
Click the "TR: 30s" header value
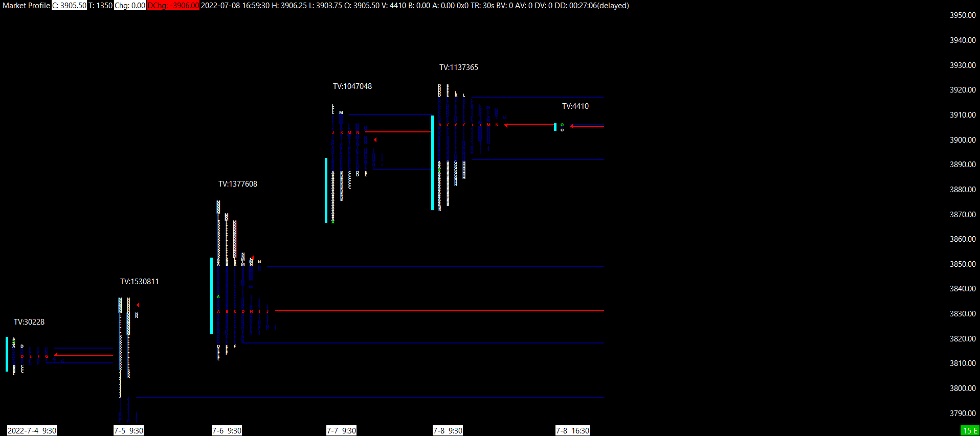click(482, 6)
